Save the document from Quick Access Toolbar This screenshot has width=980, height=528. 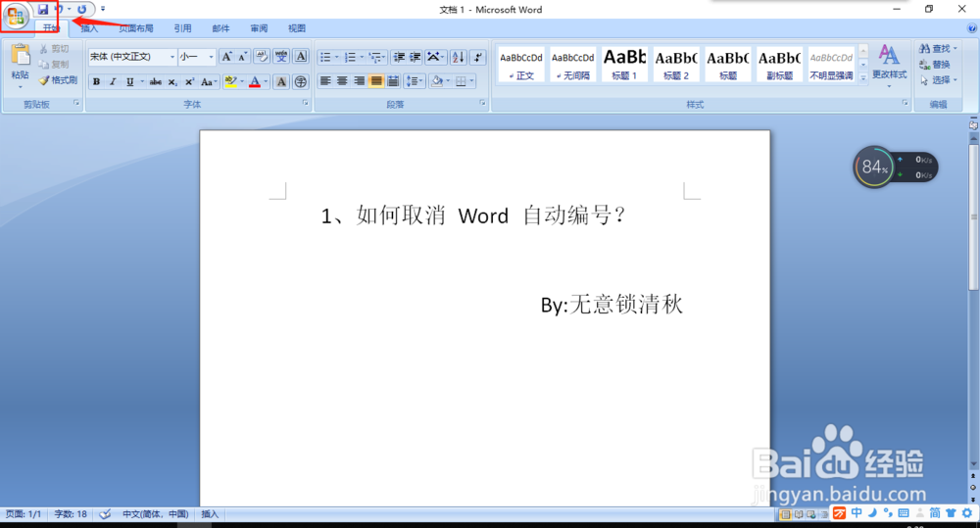(x=42, y=10)
